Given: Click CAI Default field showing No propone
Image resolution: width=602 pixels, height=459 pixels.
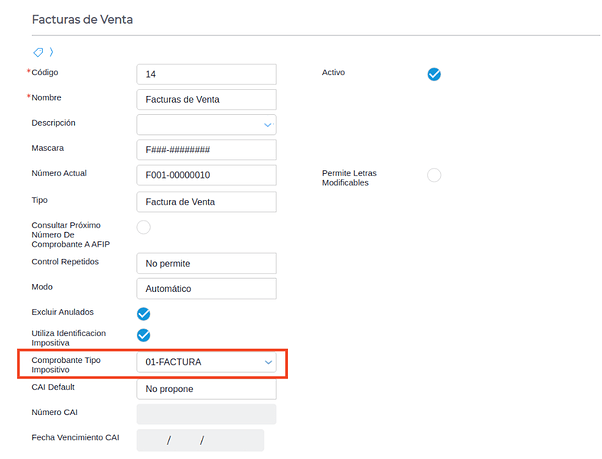Looking at the screenshot, I should [205, 388].
